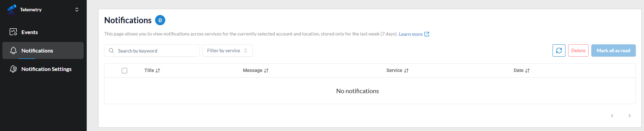Click the Mark all as read button
Viewport: 644px width, 131px height.
click(x=613, y=50)
